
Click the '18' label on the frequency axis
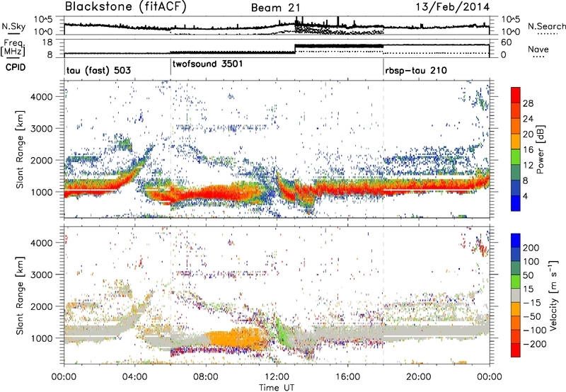click(x=47, y=42)
